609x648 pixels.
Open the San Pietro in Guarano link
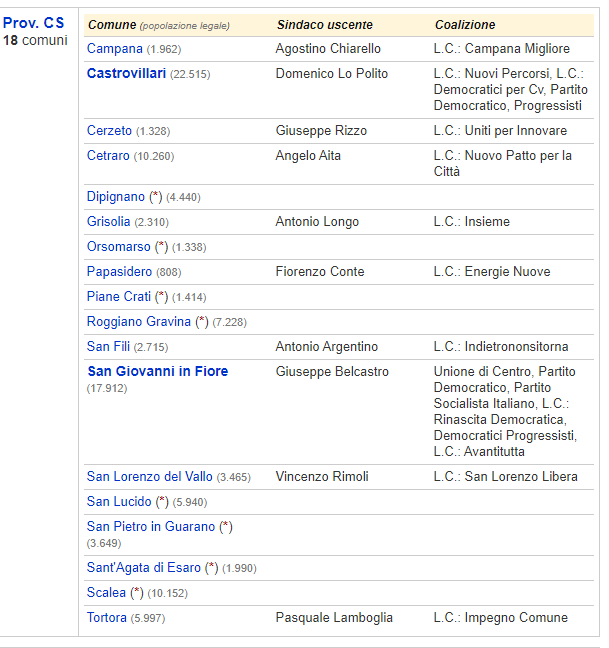[151, 527]
